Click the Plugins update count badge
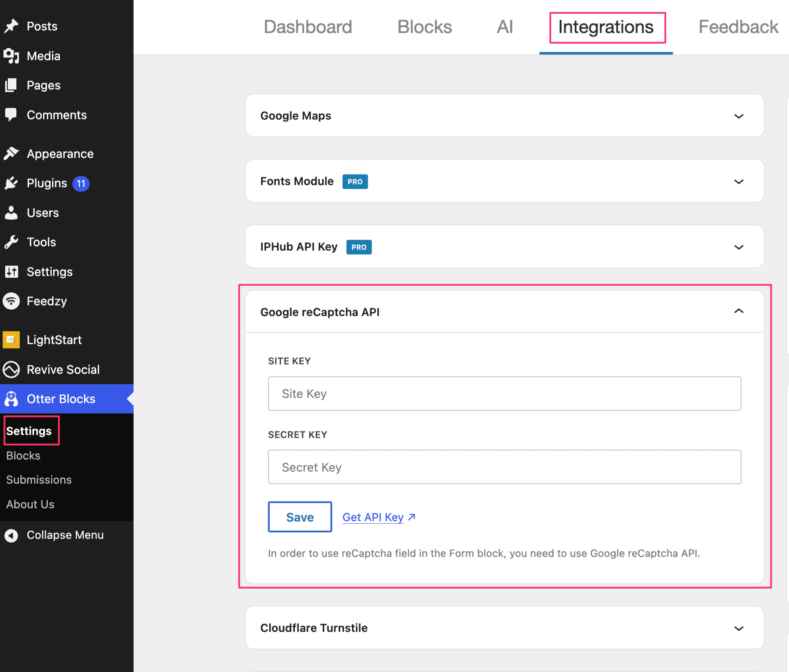The height and width of the screenshot is (672, 789). pyautogui.click(x=81, y=184)
